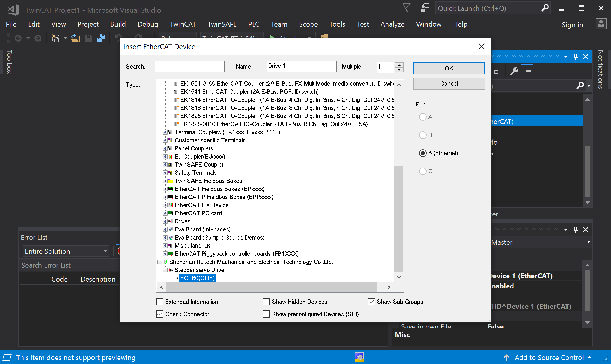
Task: Click the New Project toolbar icon
Action: [x=55, y=38]
